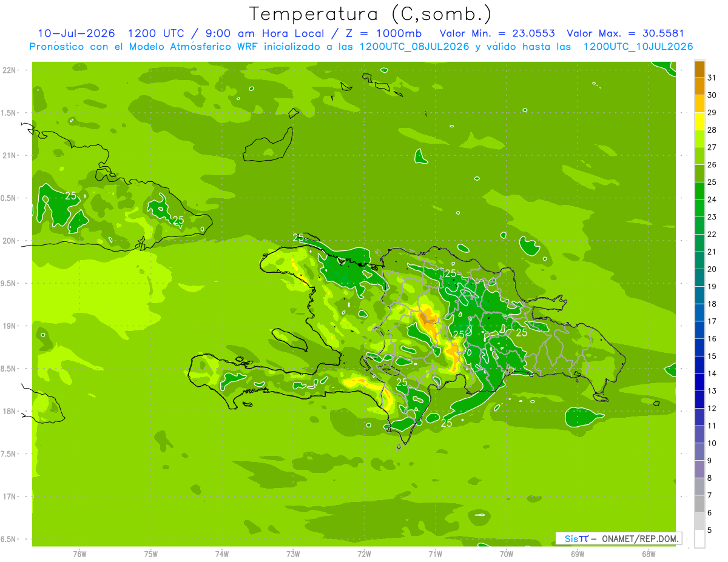The image size is (728, 562).
Task: Pick the purple swatch between 8 and 9
Action: 699,469
